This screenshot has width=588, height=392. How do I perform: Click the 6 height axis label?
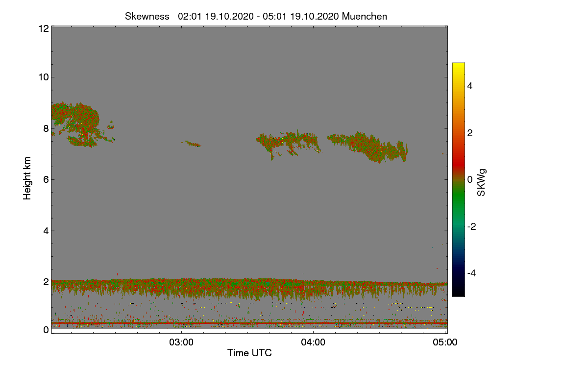(46, 179)
